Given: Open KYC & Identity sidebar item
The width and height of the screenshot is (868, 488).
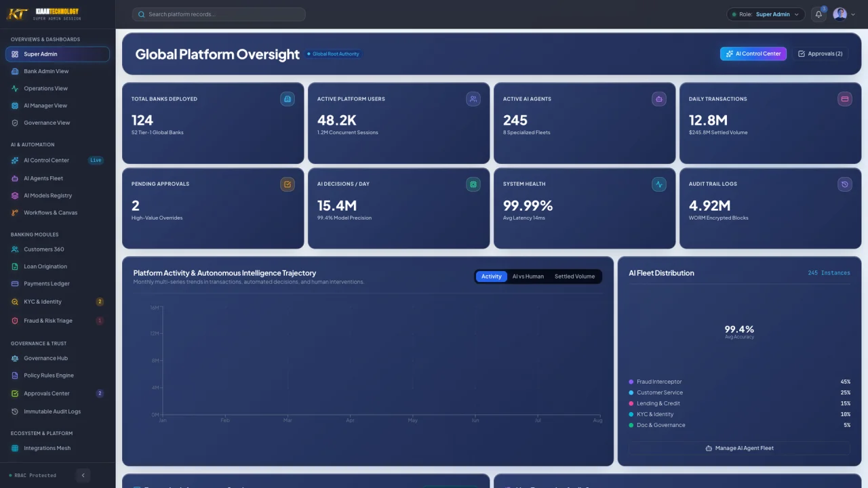Looking at the screenshot, I should pos(58,302).
